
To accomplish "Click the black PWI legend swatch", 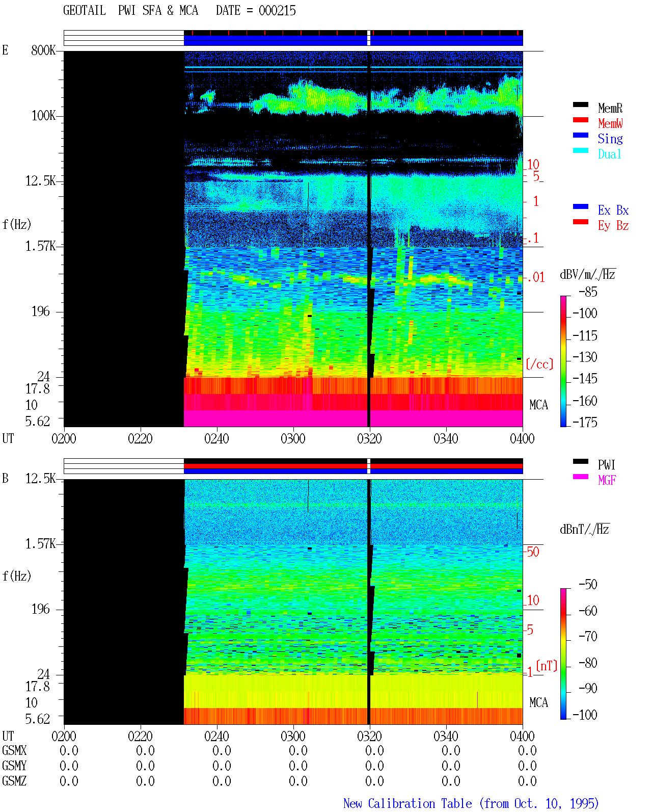I will 580,461.
